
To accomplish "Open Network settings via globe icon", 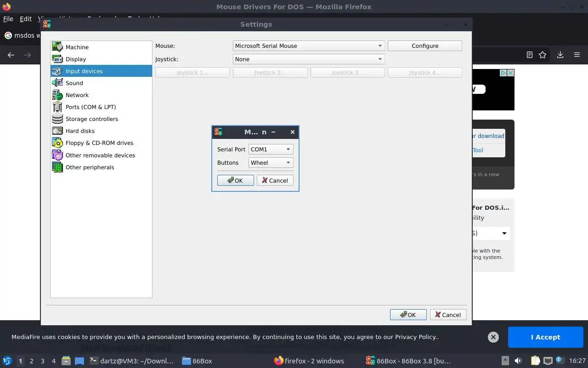I will [57, 95].
